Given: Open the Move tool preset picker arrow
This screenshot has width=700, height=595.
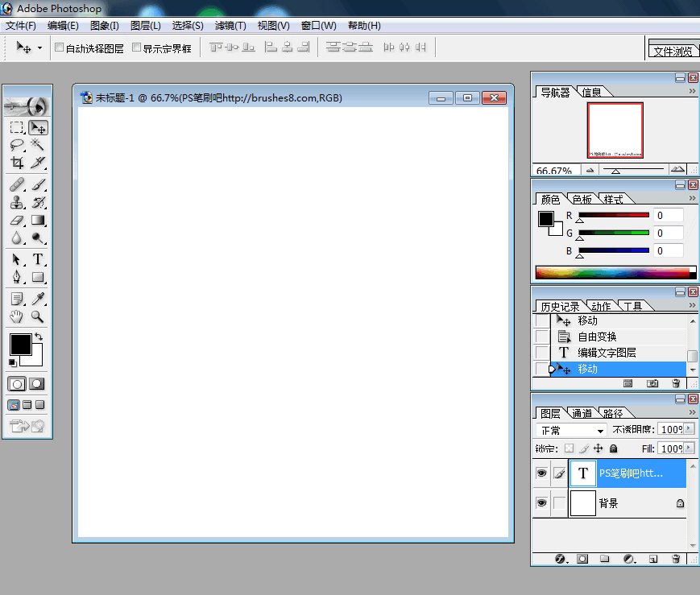Looking at the screenshot, I should 39,48.
